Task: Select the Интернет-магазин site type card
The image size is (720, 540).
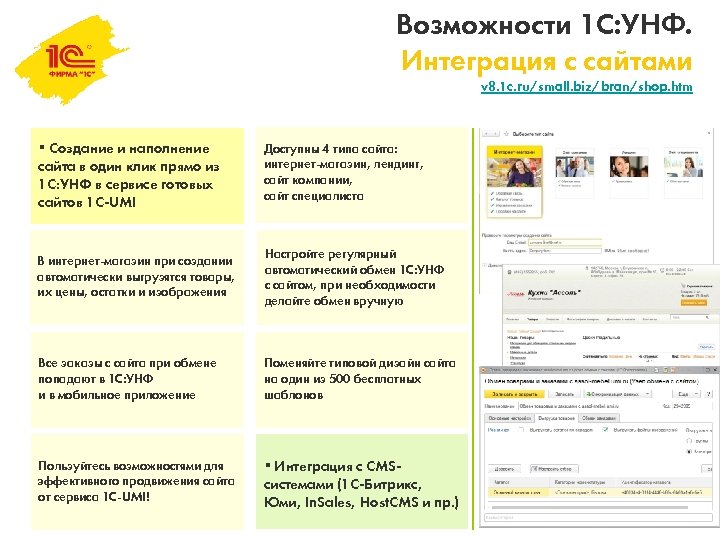Action: click(514, 182)
